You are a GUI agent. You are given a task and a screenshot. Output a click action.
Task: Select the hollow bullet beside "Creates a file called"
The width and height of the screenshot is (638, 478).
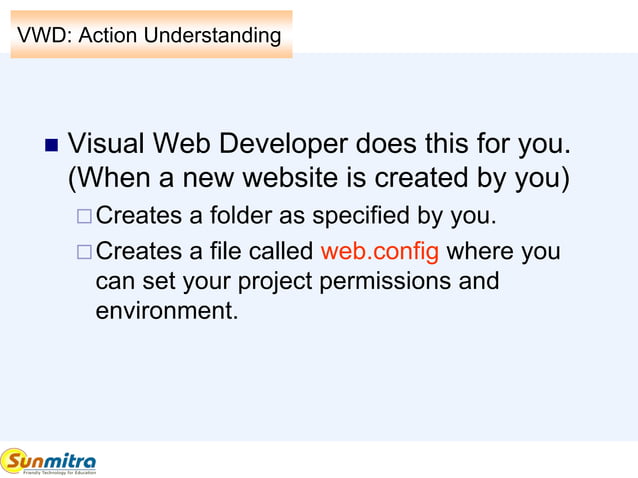pyautogui.click(x=84, y=252)
